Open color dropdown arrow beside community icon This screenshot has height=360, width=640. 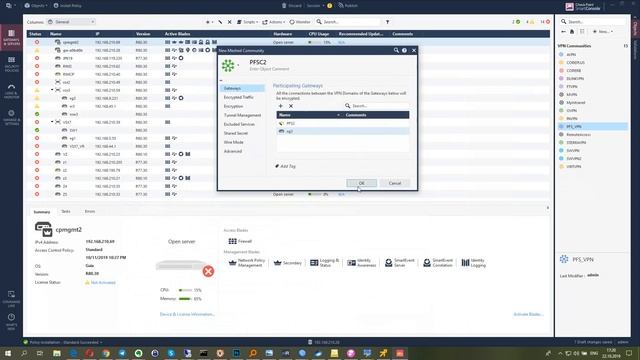pyautogui.click(x=238, y=65)
